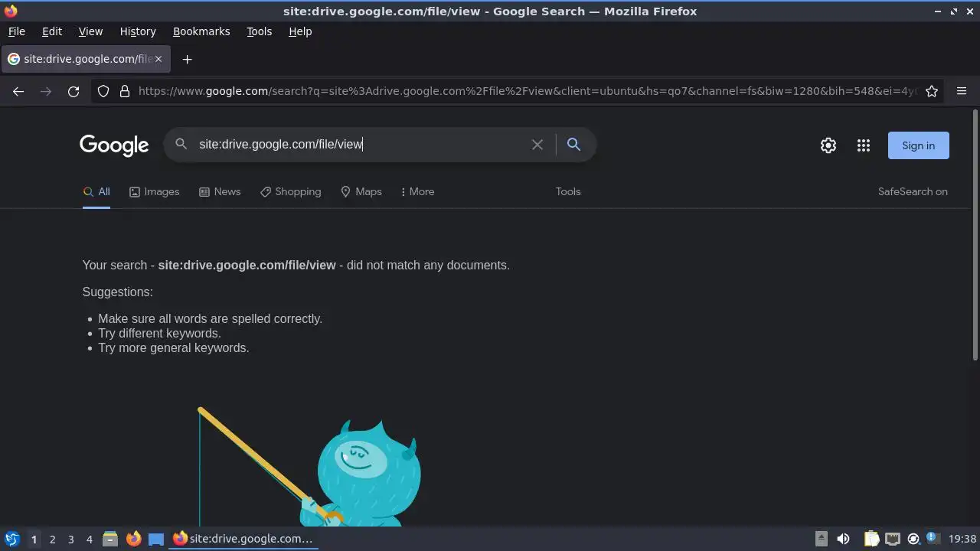Switch to News results

pyautogui.click(x=220, y=191)
